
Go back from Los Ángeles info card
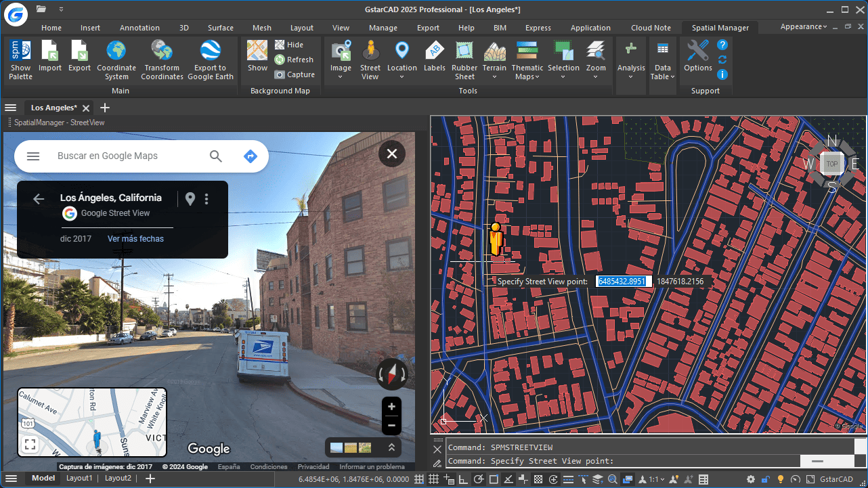click(39, 198)
